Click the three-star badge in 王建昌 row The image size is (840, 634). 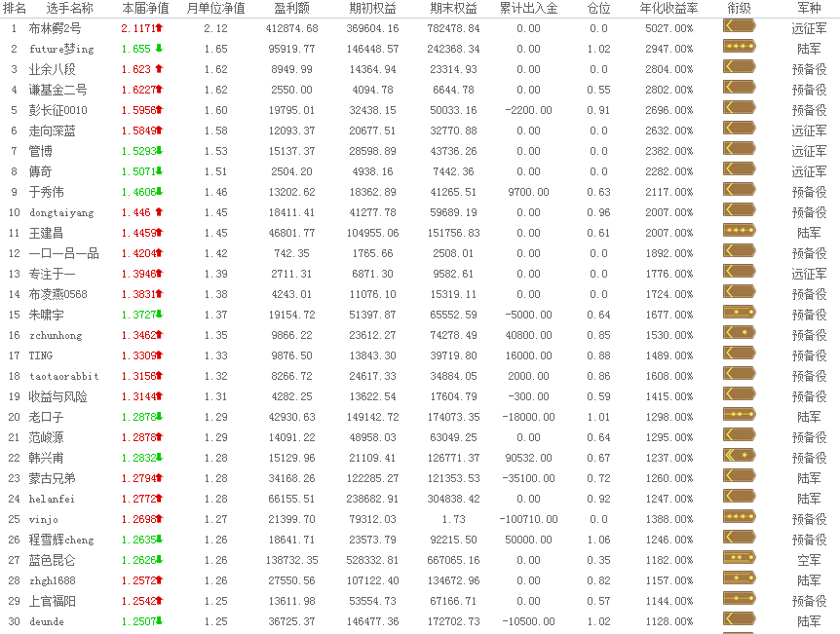(x=739, y=230)
